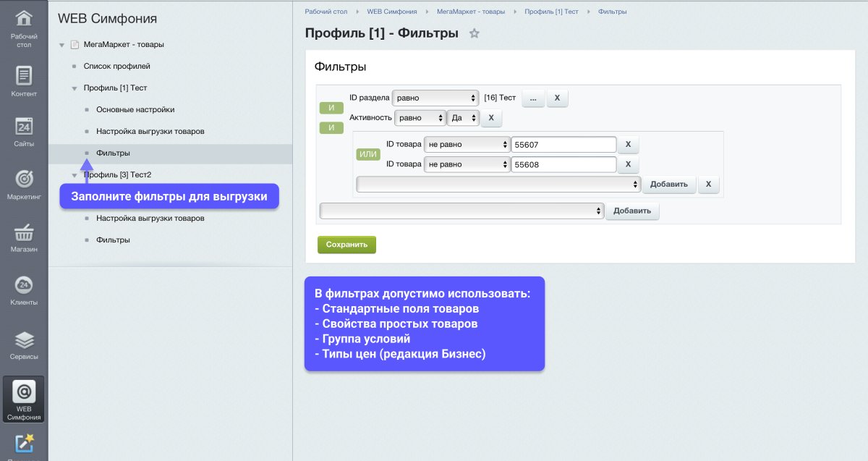Click the 55607 value input field
This screenshot has width=868, height=461.
click(x=563, y=144)
